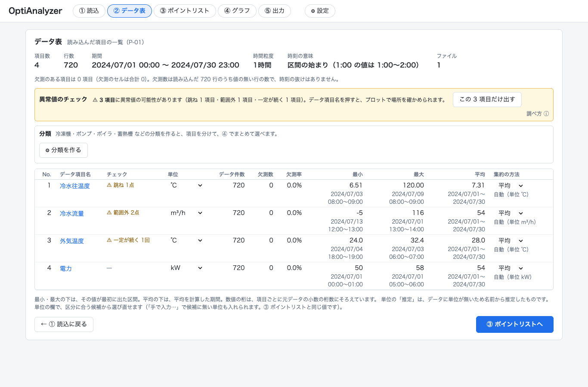Click the ⚠ 一定が続く 1回 check warning
Viewport: 588px width, 387px height.
click(x=128, y=240)
